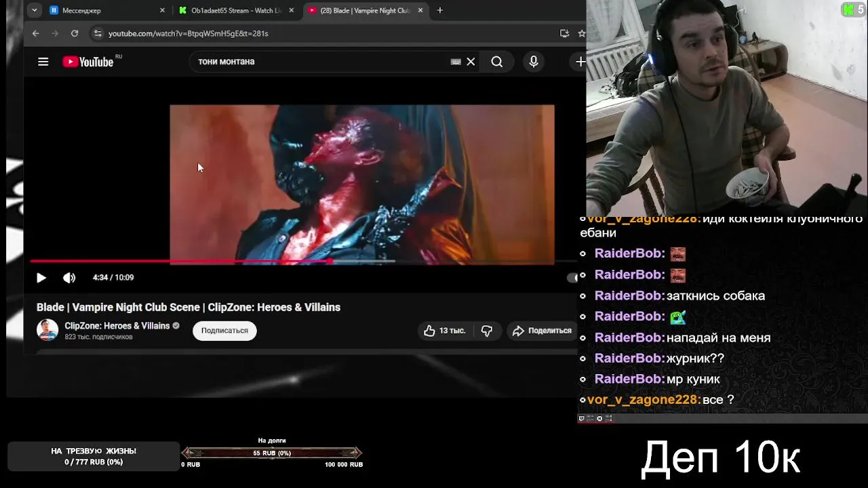Install or cast page icon in address bar
This screenshot has width=868, height=488.
pyautogui.click(x=564, y=33)
